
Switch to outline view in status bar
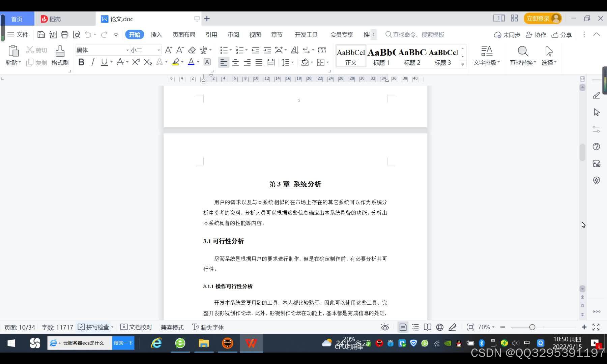point(415,327)
